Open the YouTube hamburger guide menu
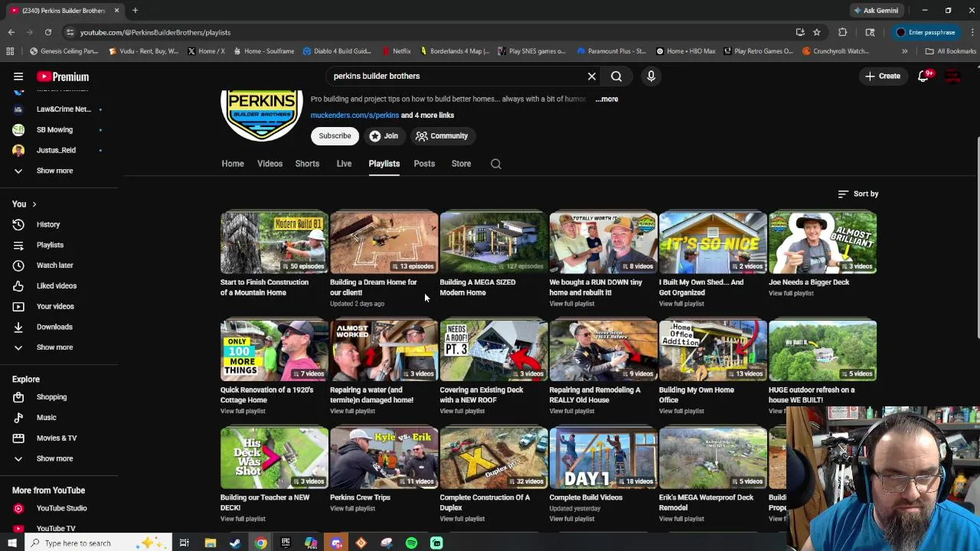 click(x=18, y=77)
